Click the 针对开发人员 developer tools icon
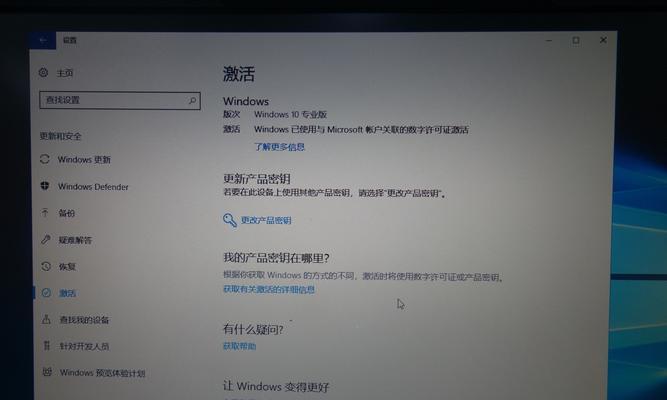This screenshot has width=667, height=400. click(47, 346)
